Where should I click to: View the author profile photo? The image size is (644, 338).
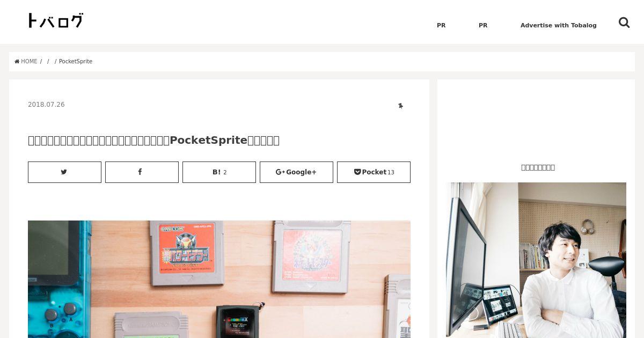[x=536, y=260]
